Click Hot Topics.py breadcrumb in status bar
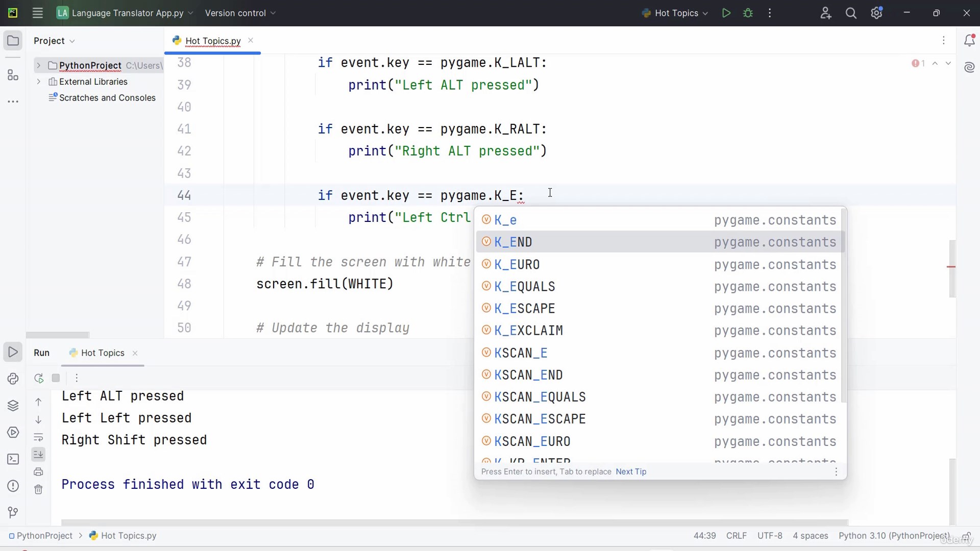980x551 pixels. 123,536
